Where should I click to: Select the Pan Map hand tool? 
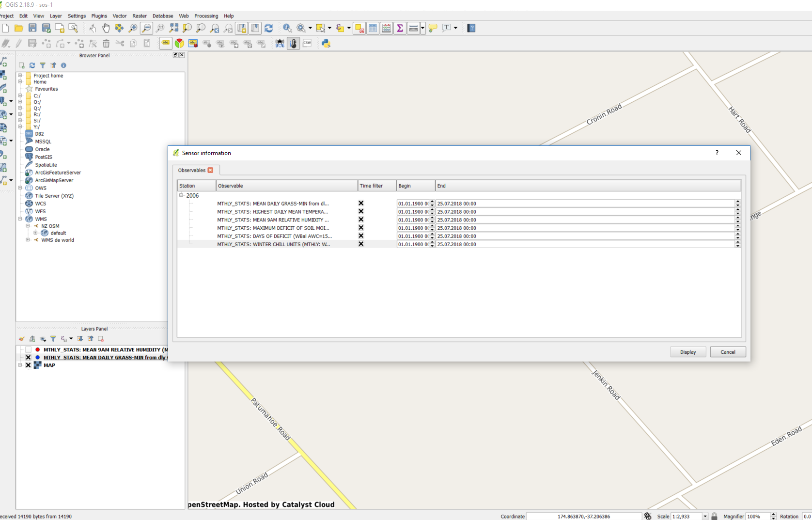tap(106, 28)
